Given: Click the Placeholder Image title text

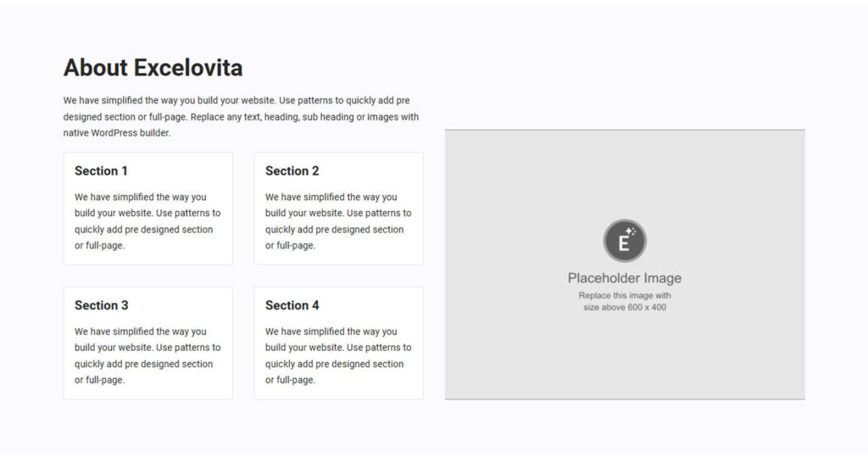Looking at the screenshot, I should point(625,278).
